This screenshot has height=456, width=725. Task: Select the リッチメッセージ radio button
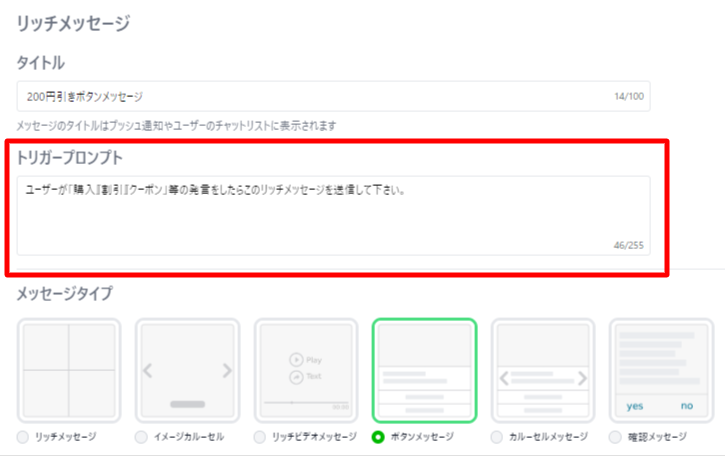(23, 437)
